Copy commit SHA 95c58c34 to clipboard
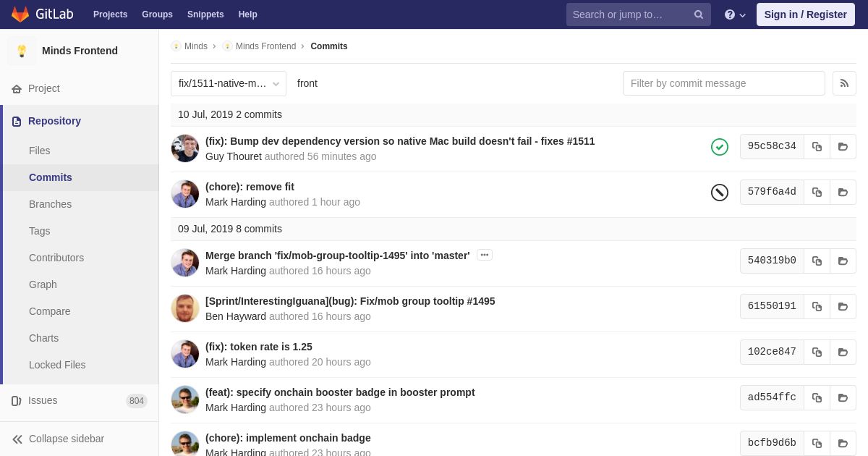Screen dimensions: 868x456 point(817,146)
